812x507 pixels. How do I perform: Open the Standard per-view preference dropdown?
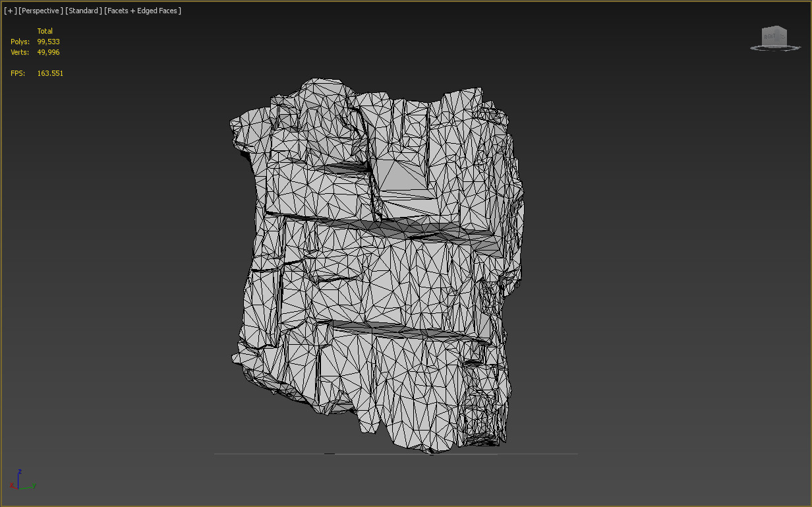pyautogui.click(x=84, y=11)
